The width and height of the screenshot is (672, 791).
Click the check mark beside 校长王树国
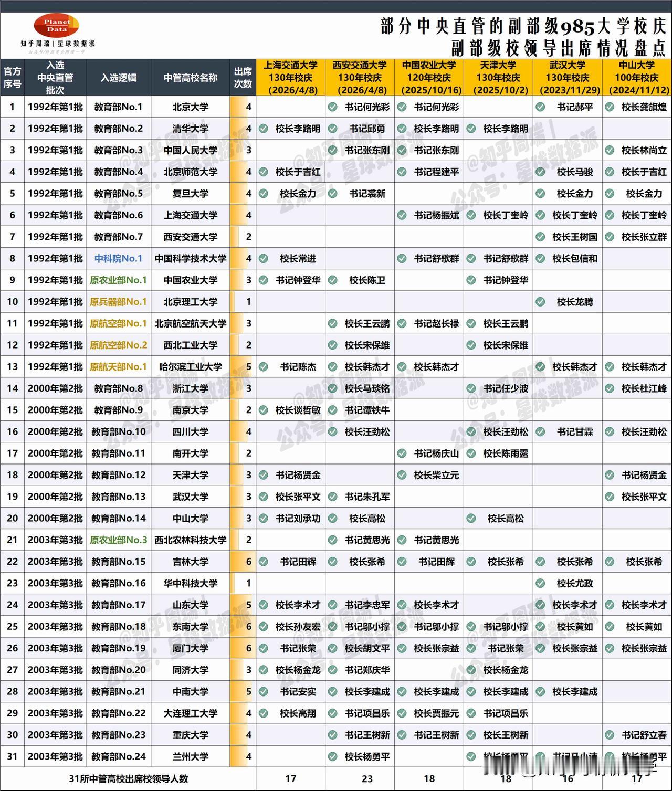[540, 237]
